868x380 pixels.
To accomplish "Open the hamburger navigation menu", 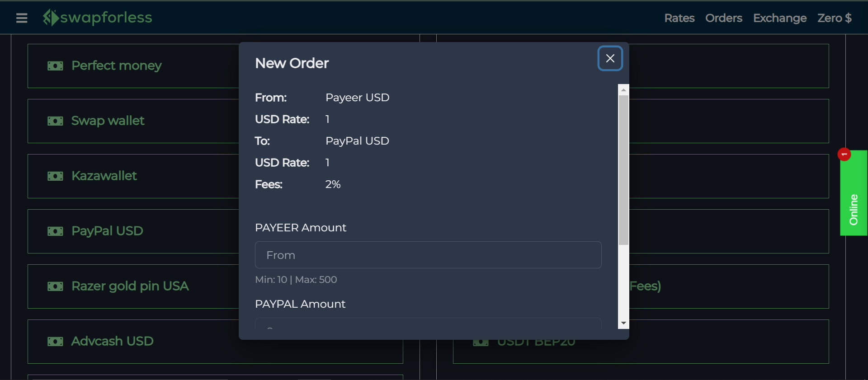I will tap(21, 18).
